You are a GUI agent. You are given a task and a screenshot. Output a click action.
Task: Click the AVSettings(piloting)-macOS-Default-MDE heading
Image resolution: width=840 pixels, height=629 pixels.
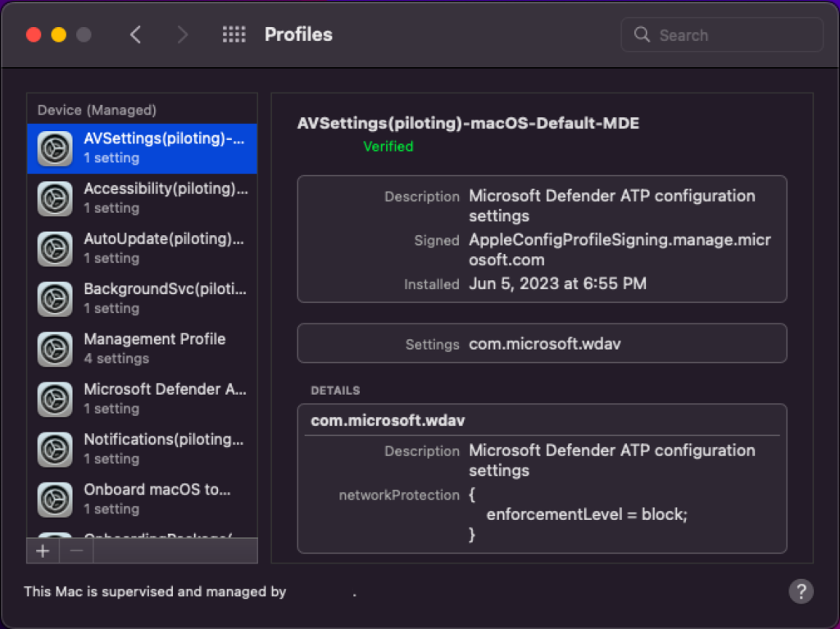click(468, 123)
